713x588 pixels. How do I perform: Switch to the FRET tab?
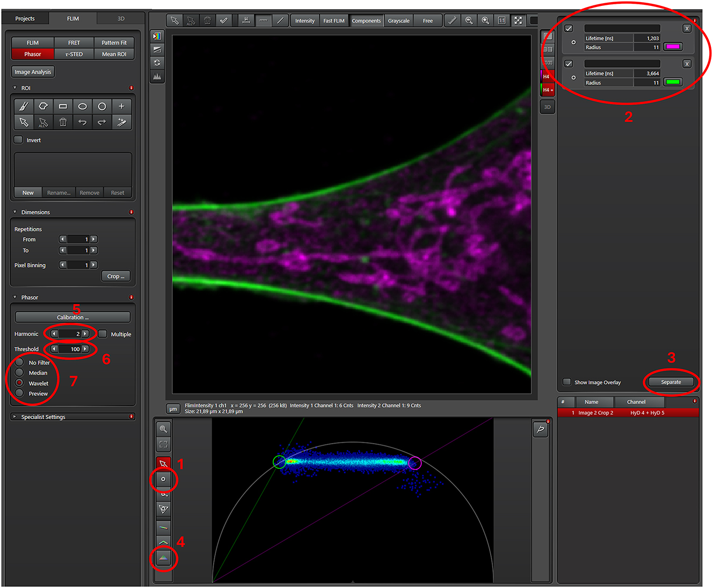(74, 42)
